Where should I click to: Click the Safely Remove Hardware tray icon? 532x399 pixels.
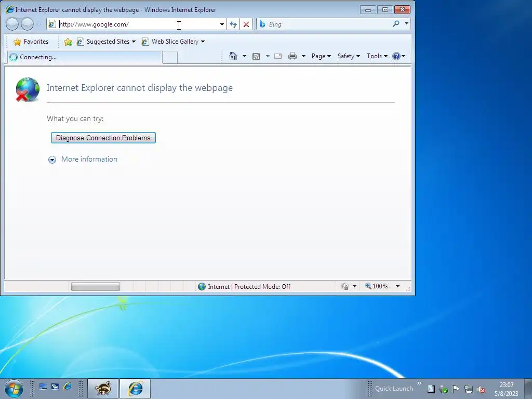point(444,389)
